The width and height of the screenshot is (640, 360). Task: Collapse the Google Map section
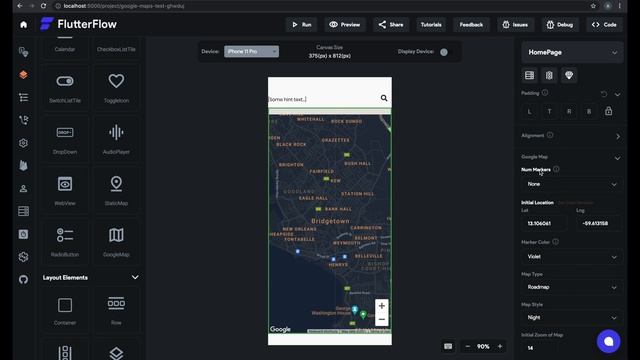click(618, 158)
